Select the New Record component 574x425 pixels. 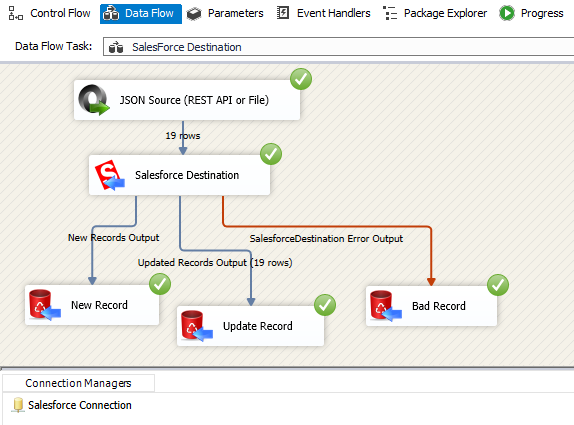point(92,305)
